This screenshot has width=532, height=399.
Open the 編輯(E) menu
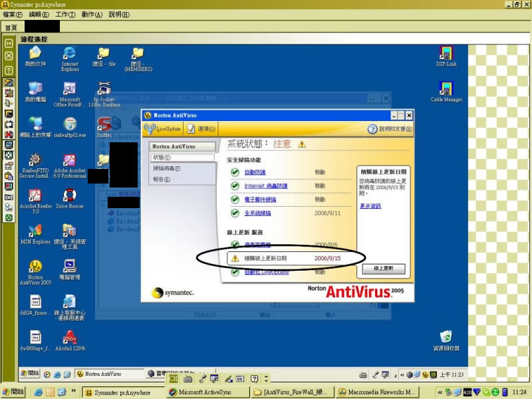pos(39,15)
